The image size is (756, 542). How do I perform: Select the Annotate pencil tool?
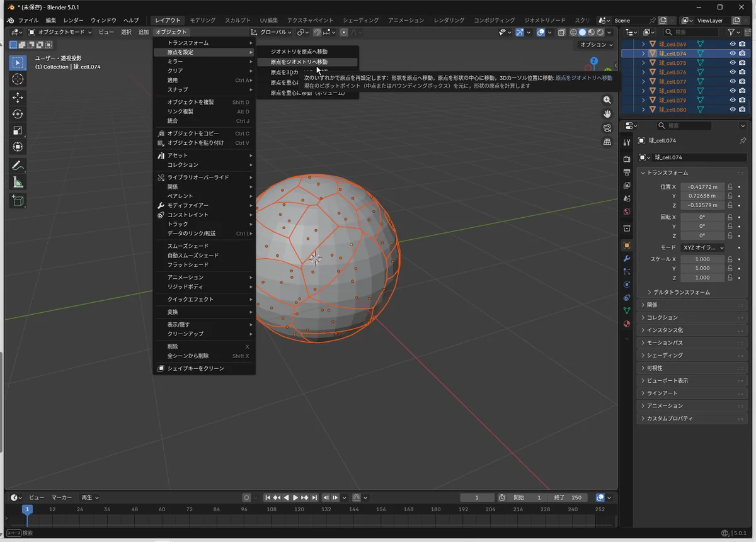18,166
